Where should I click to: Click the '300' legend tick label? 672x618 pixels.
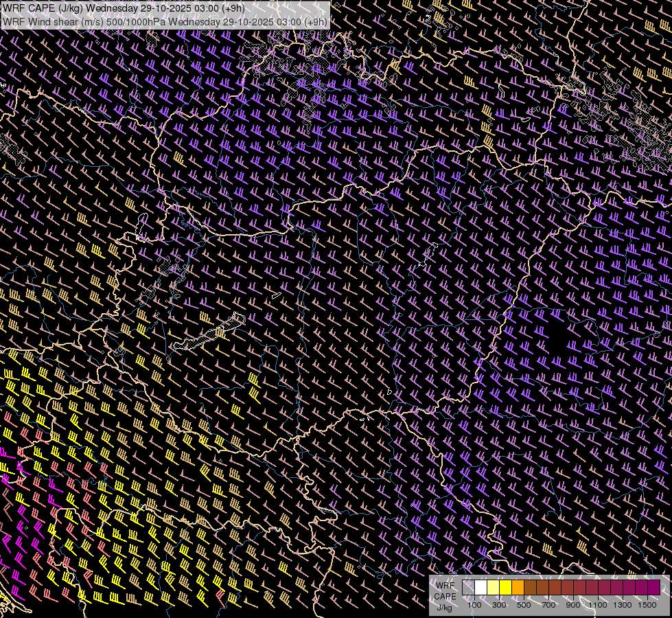(x=499, y=605)
